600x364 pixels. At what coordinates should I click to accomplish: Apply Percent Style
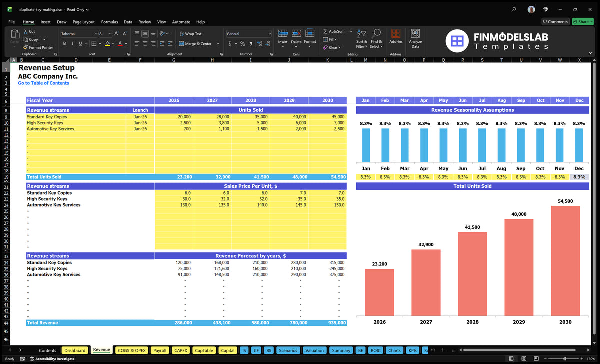click(x=243, y=44)
